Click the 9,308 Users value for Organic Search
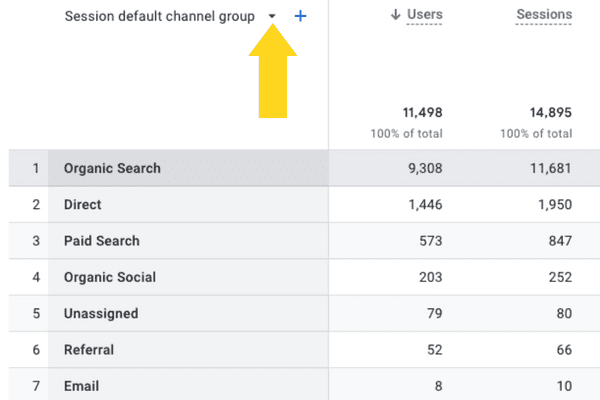The image size is (600, 400). click(423, 168)
